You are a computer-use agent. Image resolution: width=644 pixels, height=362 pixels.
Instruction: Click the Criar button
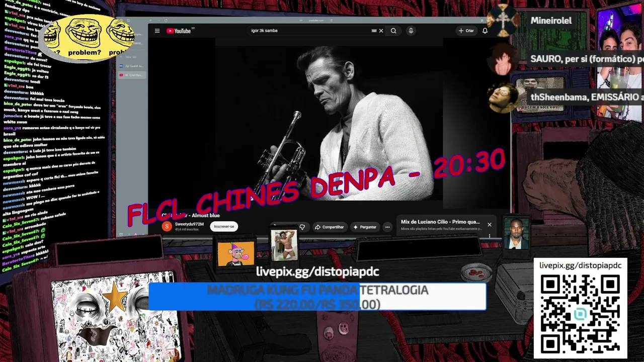(466, 31)
